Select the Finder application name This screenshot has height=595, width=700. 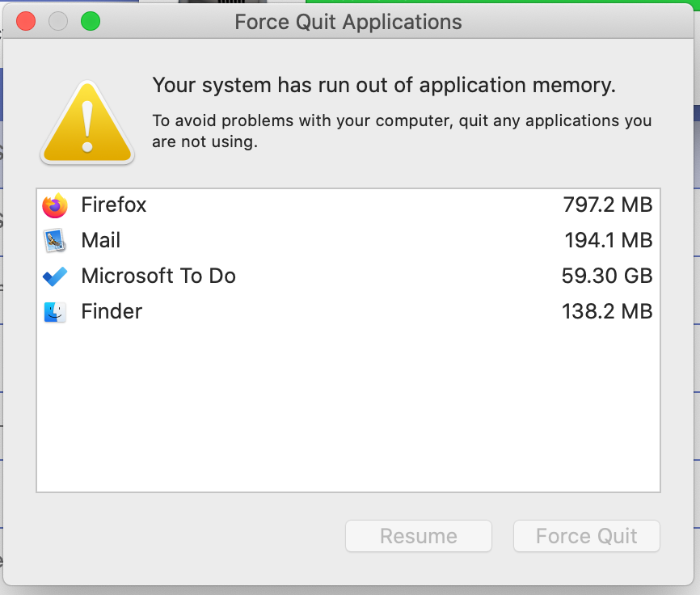click(x=112, y=312)
